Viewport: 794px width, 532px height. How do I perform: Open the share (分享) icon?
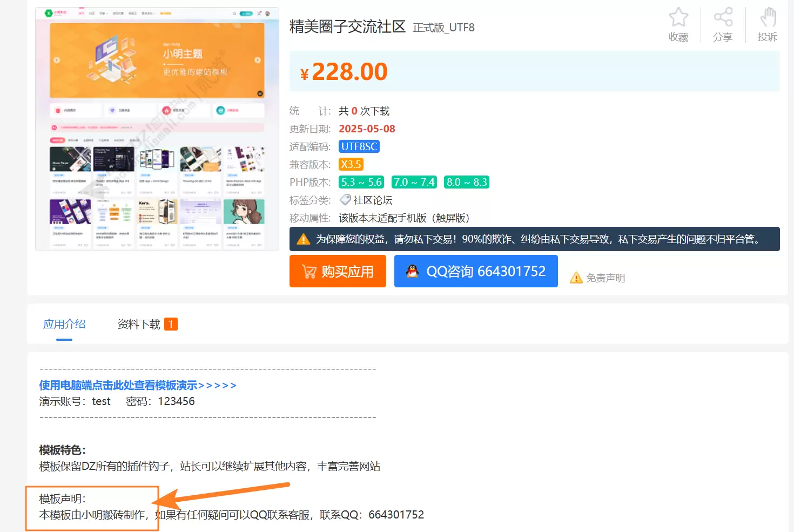[723, 17]
